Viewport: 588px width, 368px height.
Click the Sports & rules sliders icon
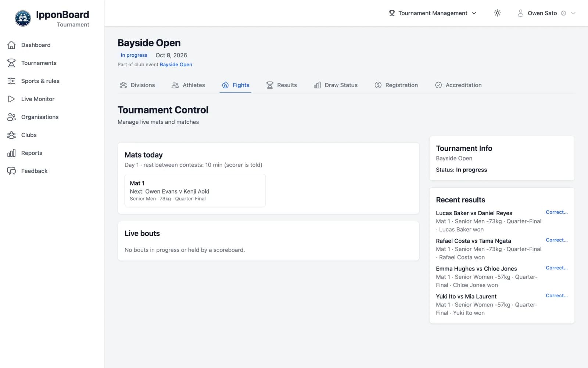pyautogui.click(x=11, y=81)
